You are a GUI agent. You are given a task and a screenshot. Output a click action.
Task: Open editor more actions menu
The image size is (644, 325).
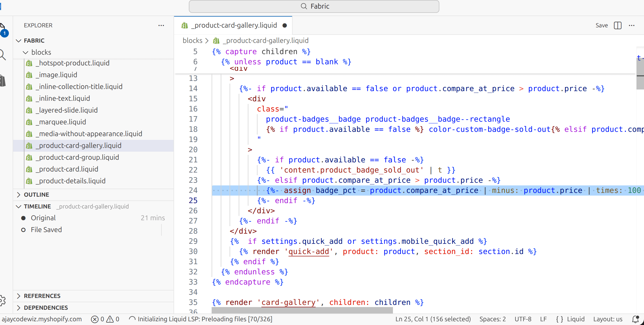[632, 25]
